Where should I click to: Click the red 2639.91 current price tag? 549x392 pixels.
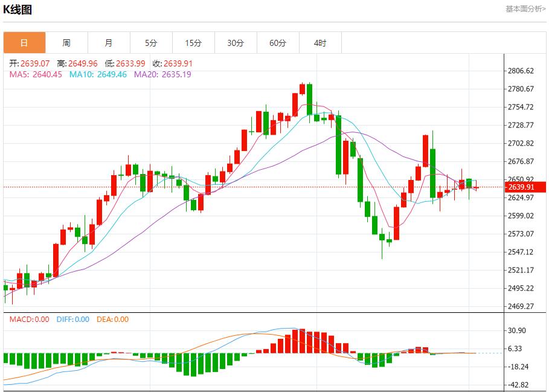point(526,187)
